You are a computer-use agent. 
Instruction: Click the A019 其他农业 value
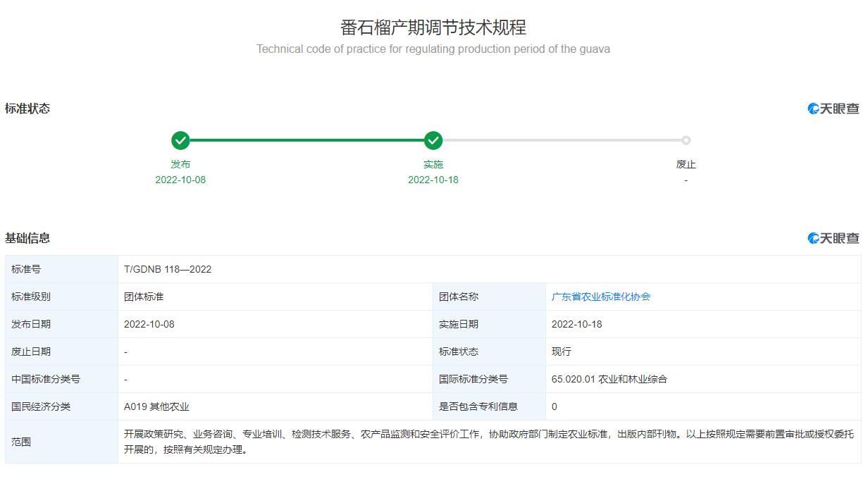156,406
